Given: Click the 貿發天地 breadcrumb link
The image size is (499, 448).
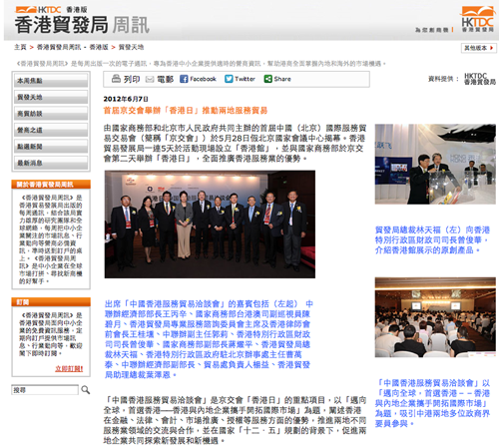Looking at the screenshot, I should pos(131,47).
